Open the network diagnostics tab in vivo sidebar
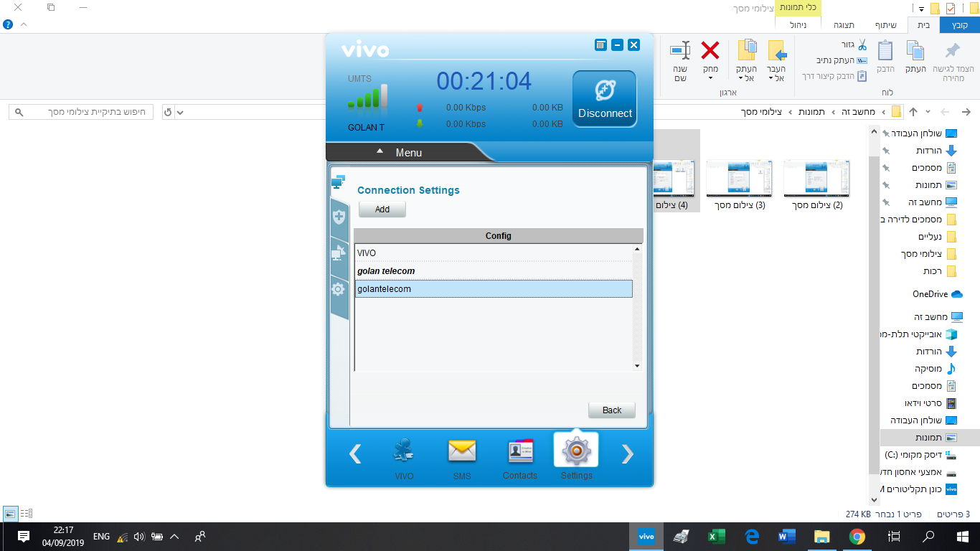Image resolution: width=980 pixels, height=551 pixels. click(339, 253)
